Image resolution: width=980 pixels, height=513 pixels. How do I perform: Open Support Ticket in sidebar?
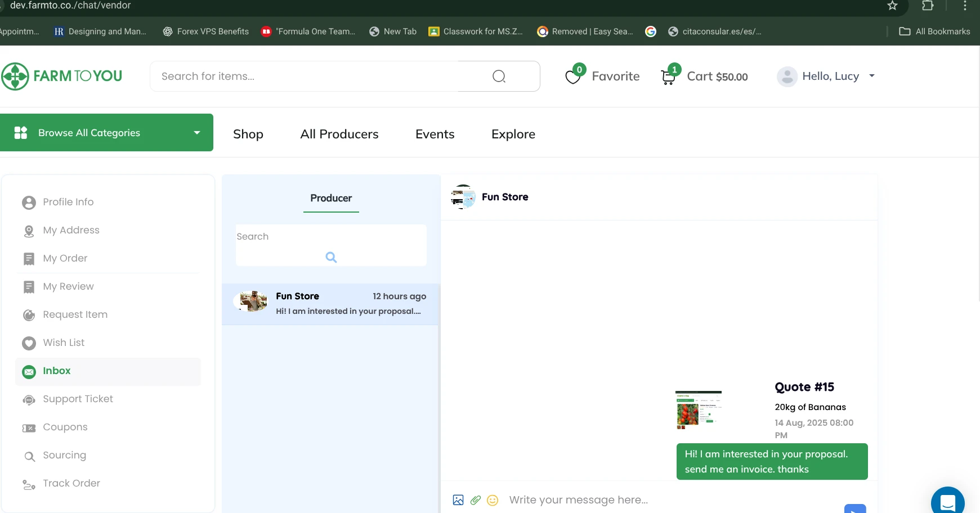(78, 399)
